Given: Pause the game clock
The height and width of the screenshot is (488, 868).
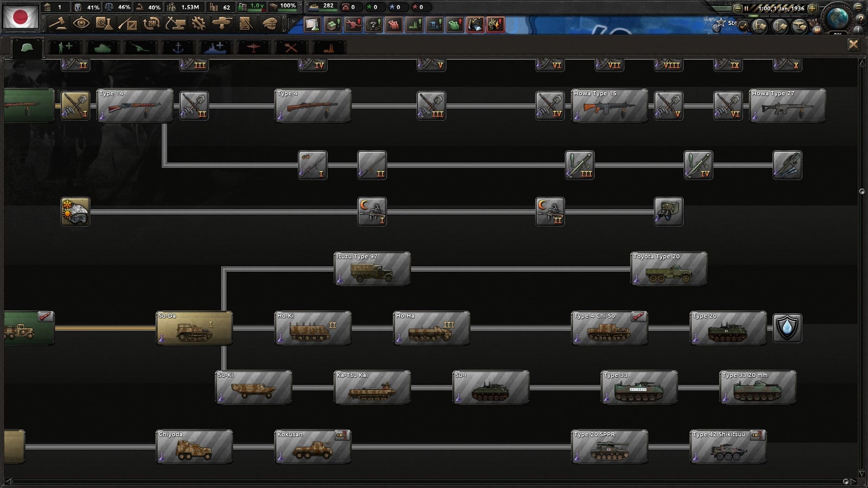Looking at the screenshot, I should (746, 9).
